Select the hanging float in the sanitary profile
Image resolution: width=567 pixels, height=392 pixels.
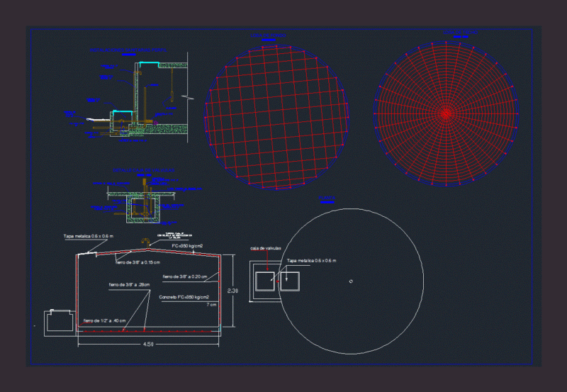(172, 96)
